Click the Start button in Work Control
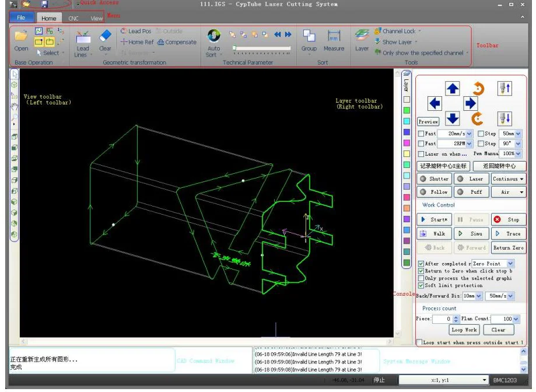Image resolution: width=536 pixels, height=392 pixels. pyautogui.click(x=435, y=219)
